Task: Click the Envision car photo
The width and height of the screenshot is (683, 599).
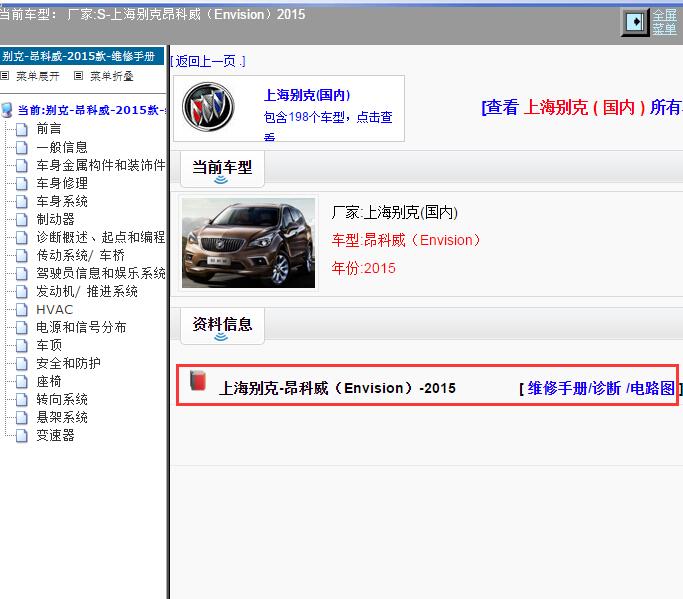Action: (248, 243)
